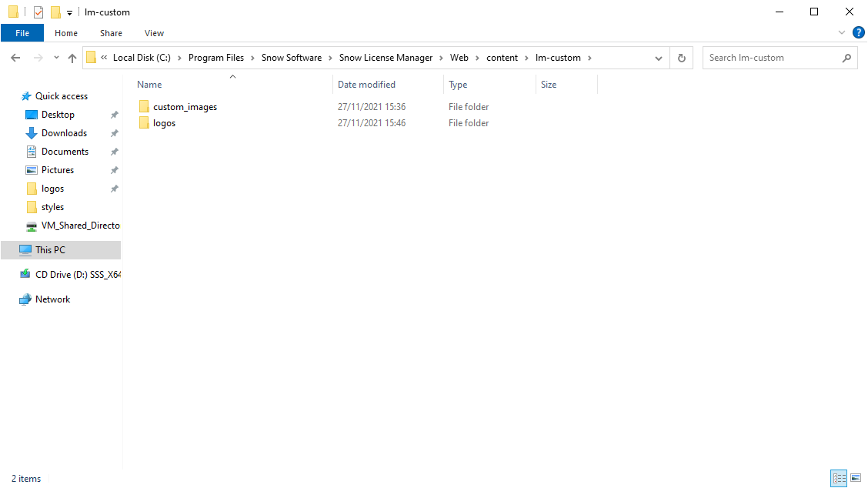This screenshot has width=868, height=488.
Task: Click the Back navigation arrow
Action: point(15,58)
